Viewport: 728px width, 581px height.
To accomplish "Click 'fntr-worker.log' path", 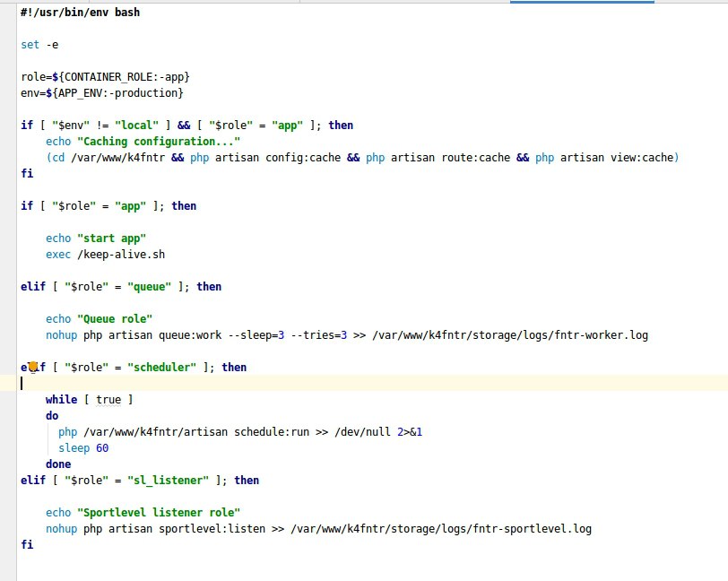I will click(x=601, y=334).
